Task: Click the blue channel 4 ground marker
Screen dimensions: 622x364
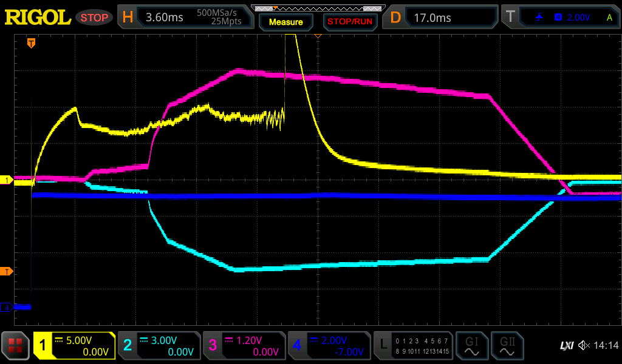Action: (7, 308)
